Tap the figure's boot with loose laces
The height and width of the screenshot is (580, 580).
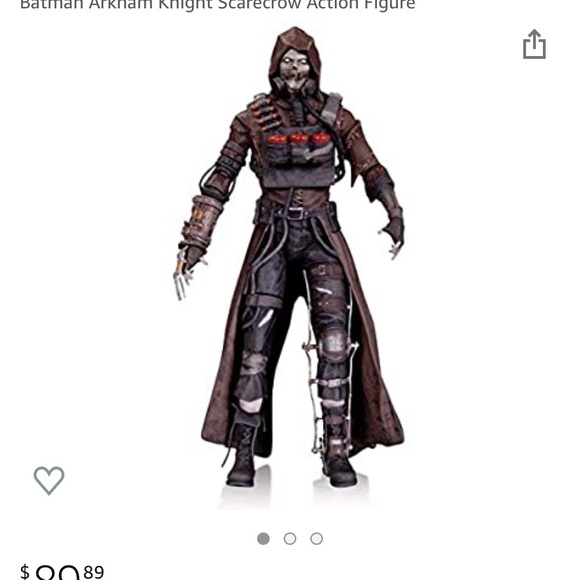pyautogui.click(x=242, y=453)
